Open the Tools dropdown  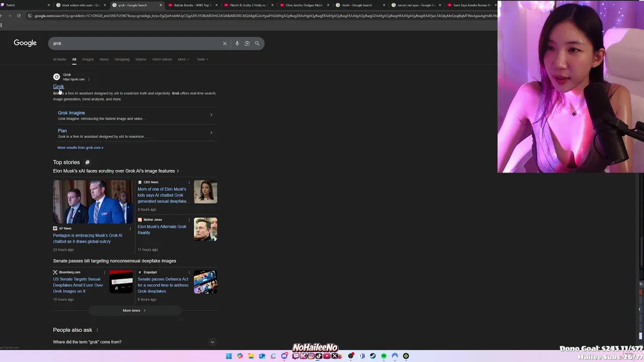(x=202, y=59)
